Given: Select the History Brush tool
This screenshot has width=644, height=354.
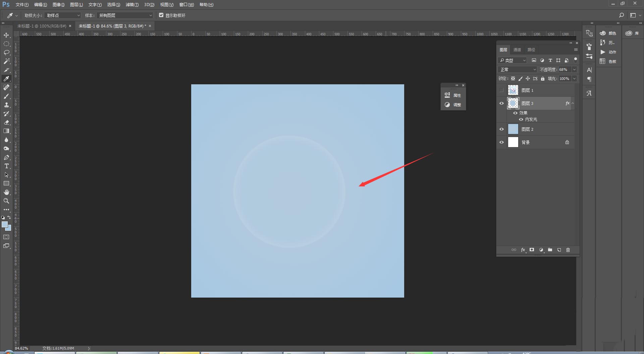Looking at the screenshot, I should [6, 114].
